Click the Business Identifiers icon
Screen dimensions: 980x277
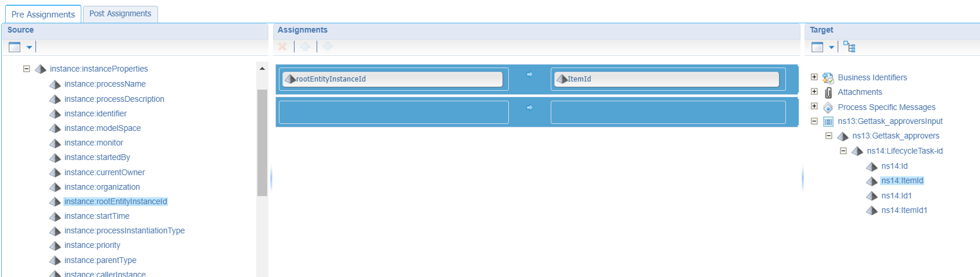pyautogui.click(x=828, y=77)
